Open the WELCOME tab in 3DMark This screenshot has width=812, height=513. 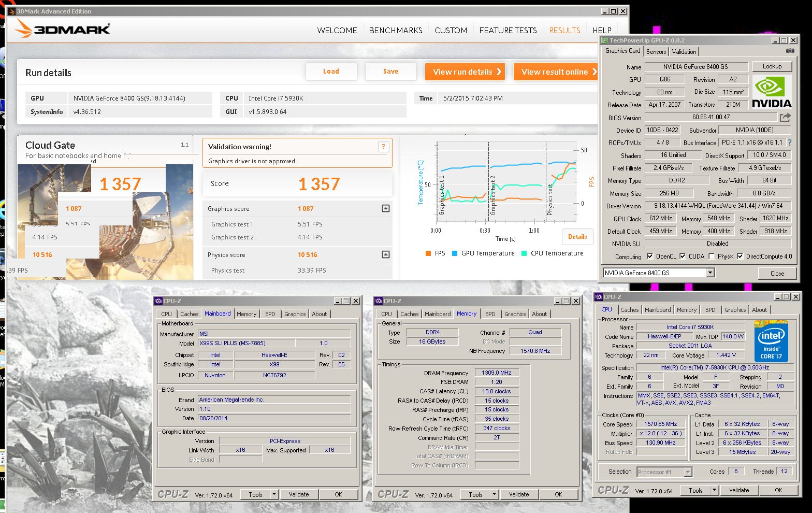coord(337,31)
